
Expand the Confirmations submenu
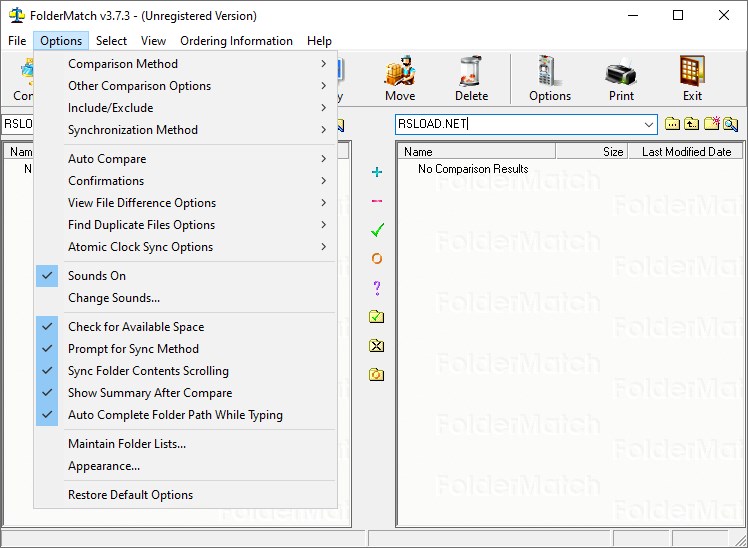(x=185, y=180)
